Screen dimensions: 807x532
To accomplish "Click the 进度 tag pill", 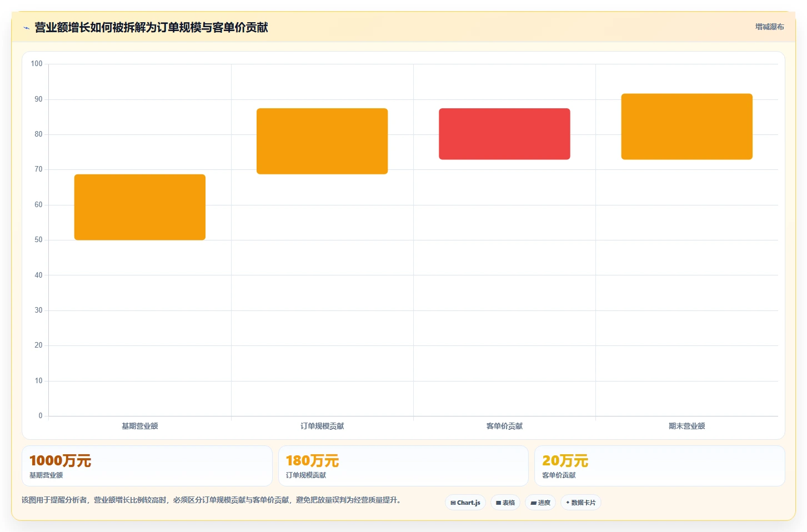I will coord(540,503).
